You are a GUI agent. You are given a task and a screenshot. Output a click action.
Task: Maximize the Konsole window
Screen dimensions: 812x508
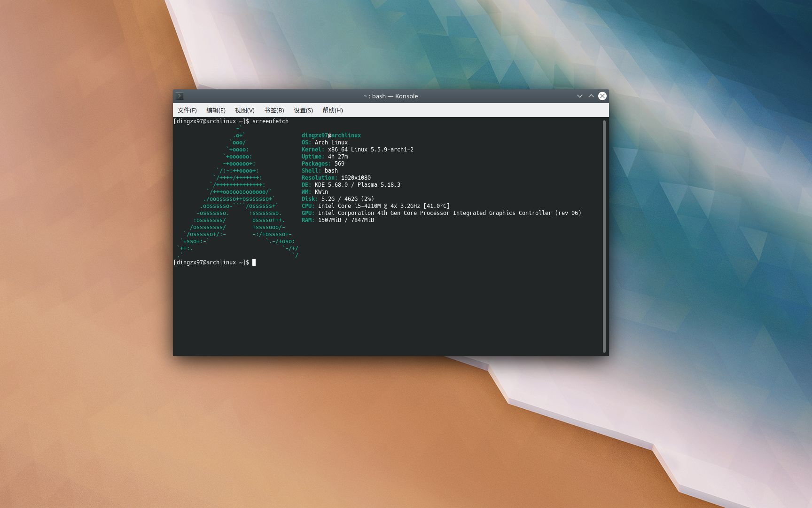click(591, 96)
